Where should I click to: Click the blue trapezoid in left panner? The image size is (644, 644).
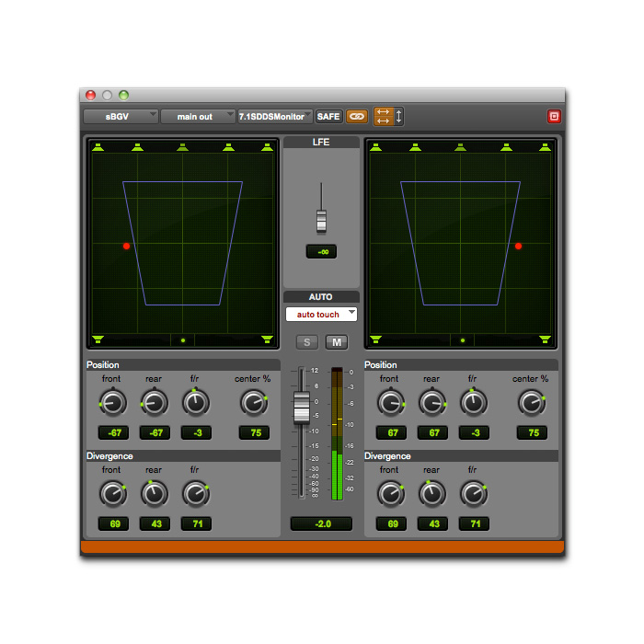tap(182, 243)
